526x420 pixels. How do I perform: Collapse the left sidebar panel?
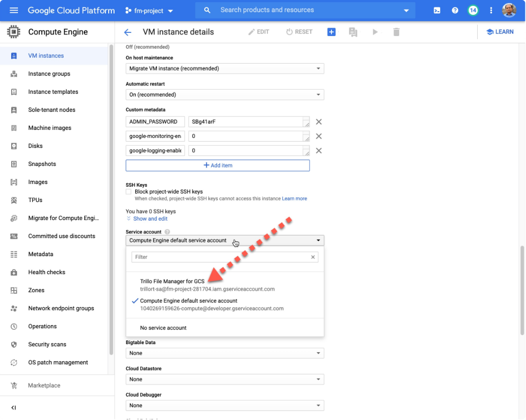click(x=13, y=408)
